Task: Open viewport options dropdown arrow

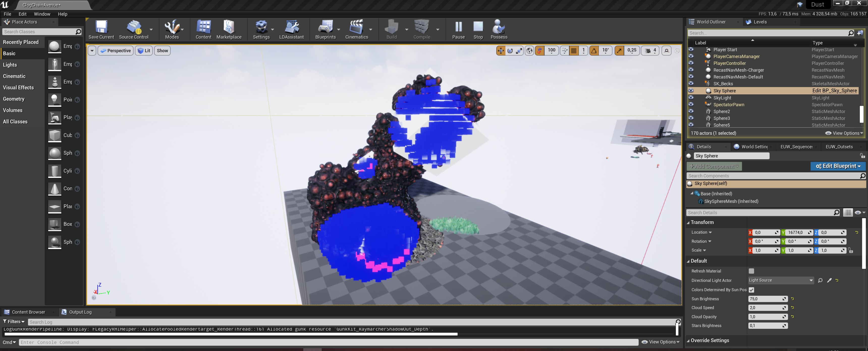Action: coord(92,51)
